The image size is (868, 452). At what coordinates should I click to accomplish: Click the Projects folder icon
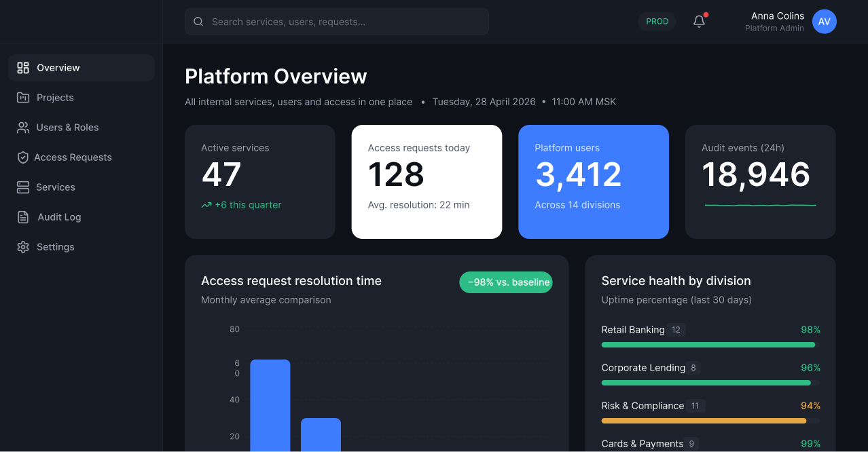(x=23, y=98)
